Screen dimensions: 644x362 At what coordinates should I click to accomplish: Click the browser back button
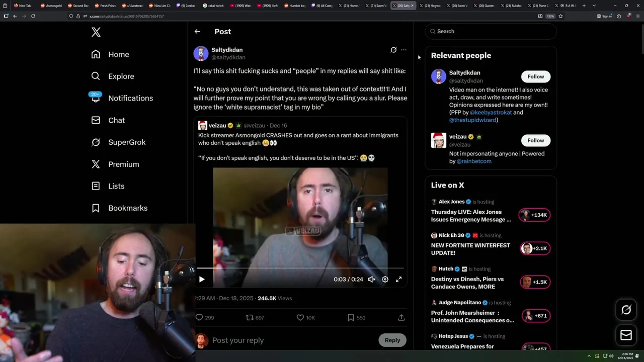pyautogui.click(x=15, y=16)
